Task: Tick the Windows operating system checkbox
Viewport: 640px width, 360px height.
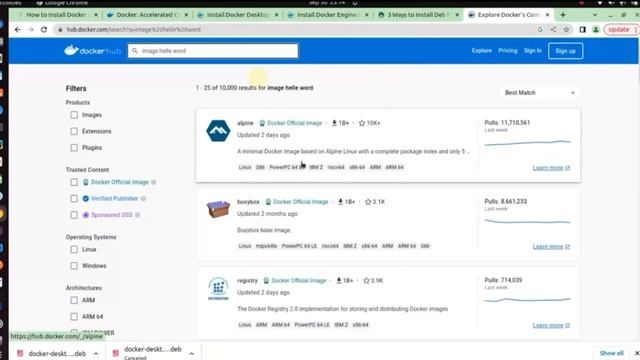Action: (x=74, y=266)
